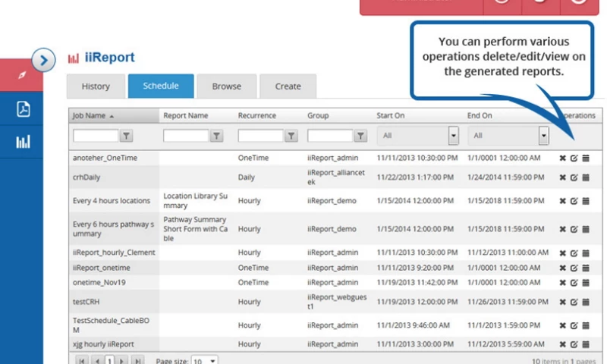Viewport: 607px width, 364px height.
Task: Edit the anoteher_OneTime job
Action: tap(574, 158)
